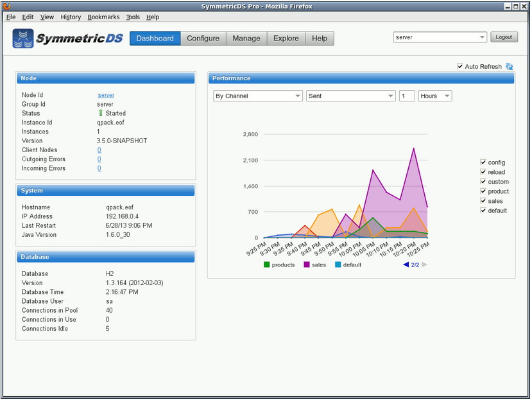Click the Database value H2
Screen dimensions: 532x400
pos(110,274)
